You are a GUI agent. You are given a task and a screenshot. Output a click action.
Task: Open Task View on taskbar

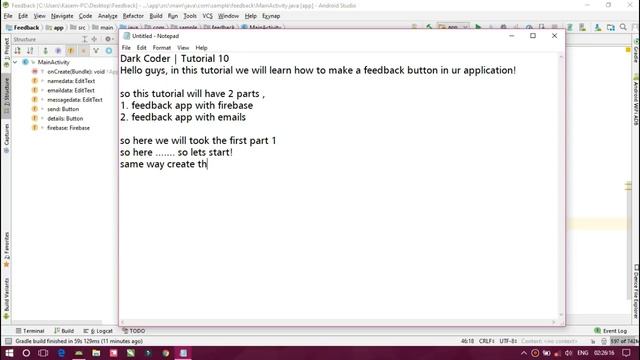pyautogui.click(x=43, y=353)
